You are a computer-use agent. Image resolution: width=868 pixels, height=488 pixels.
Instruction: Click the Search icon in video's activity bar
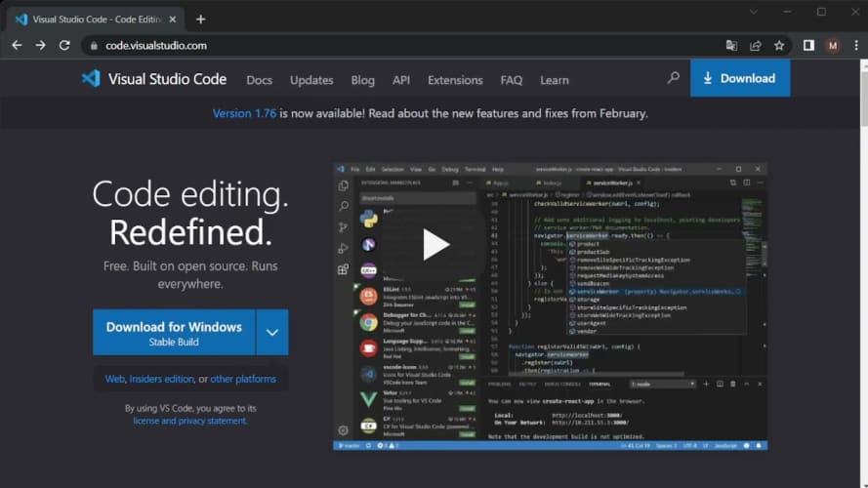[x=344, y=206]
